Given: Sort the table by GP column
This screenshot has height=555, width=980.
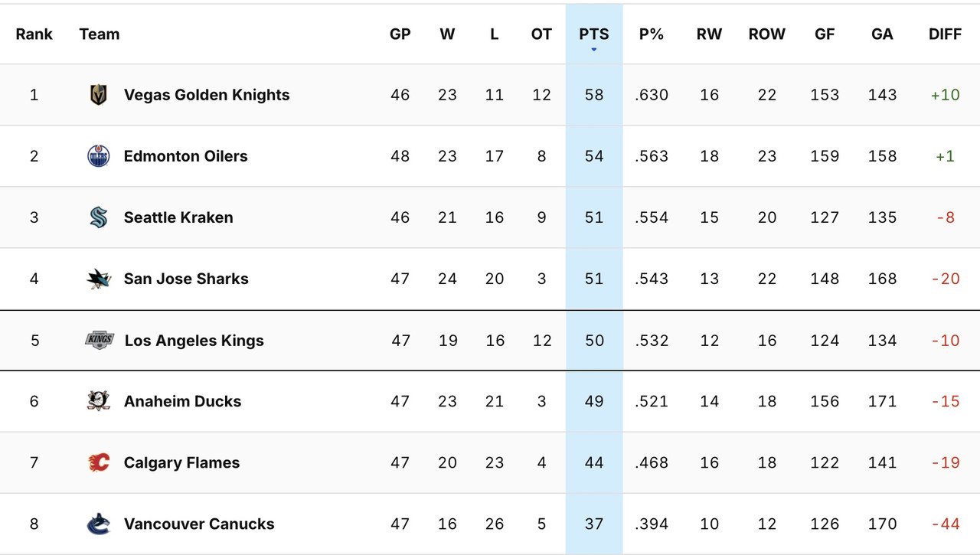Looking at the screenshot, I should 400,34.
